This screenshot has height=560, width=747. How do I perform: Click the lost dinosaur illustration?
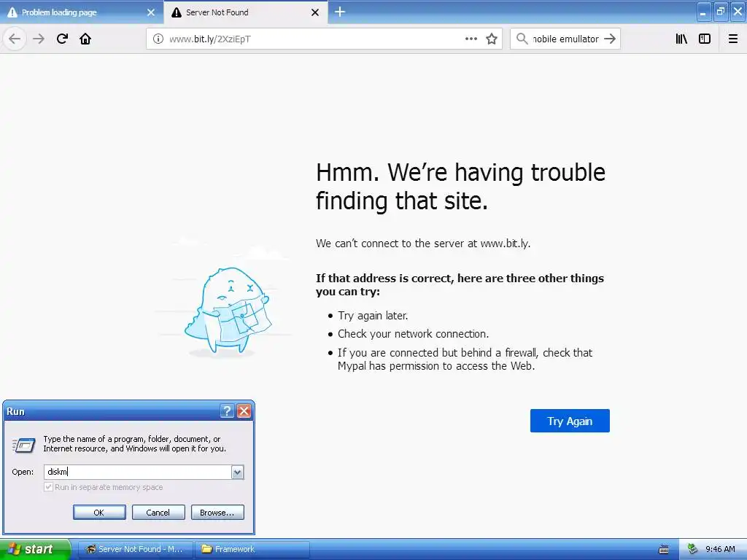(228, 311)
